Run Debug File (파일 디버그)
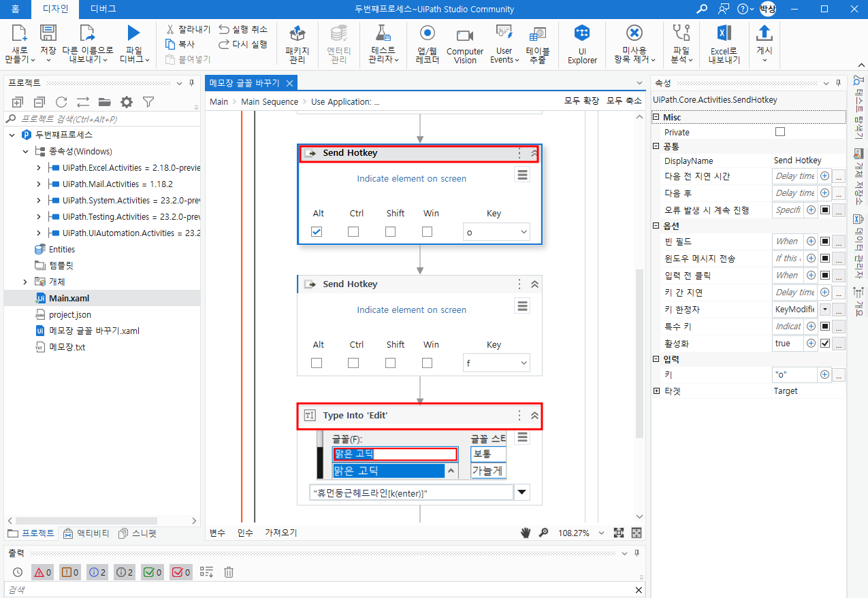 134,45
